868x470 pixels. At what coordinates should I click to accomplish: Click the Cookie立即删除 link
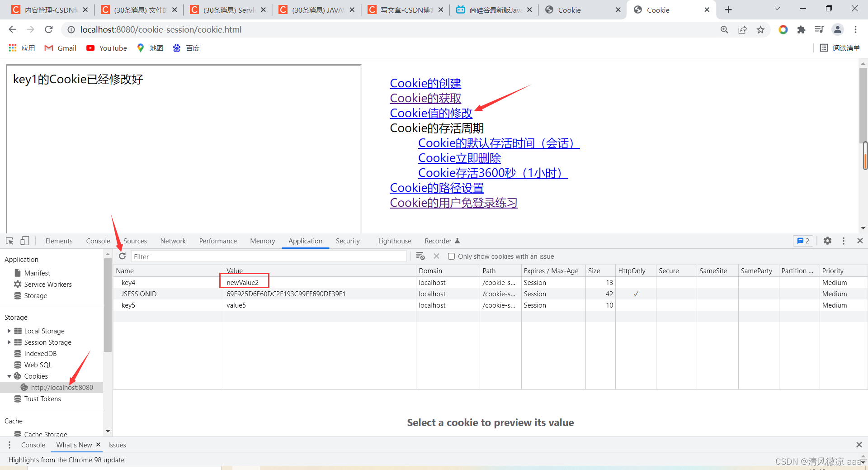(459, 158)
